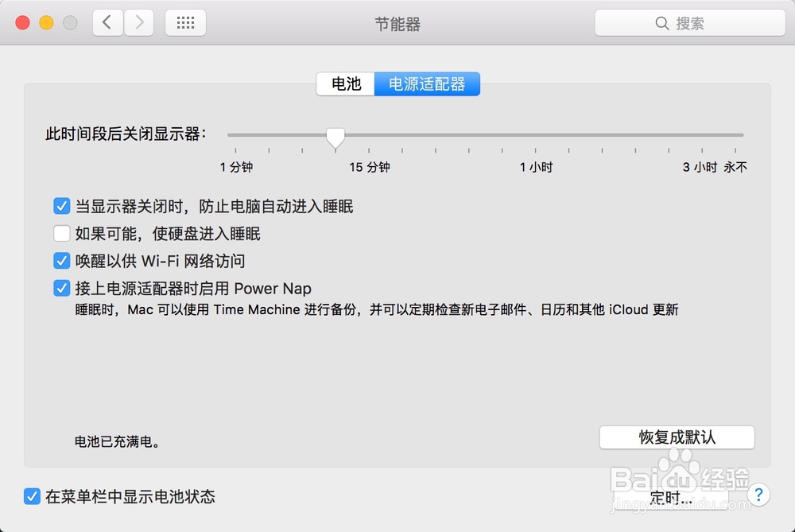Click the back navigation arrow

pos(108,23)
